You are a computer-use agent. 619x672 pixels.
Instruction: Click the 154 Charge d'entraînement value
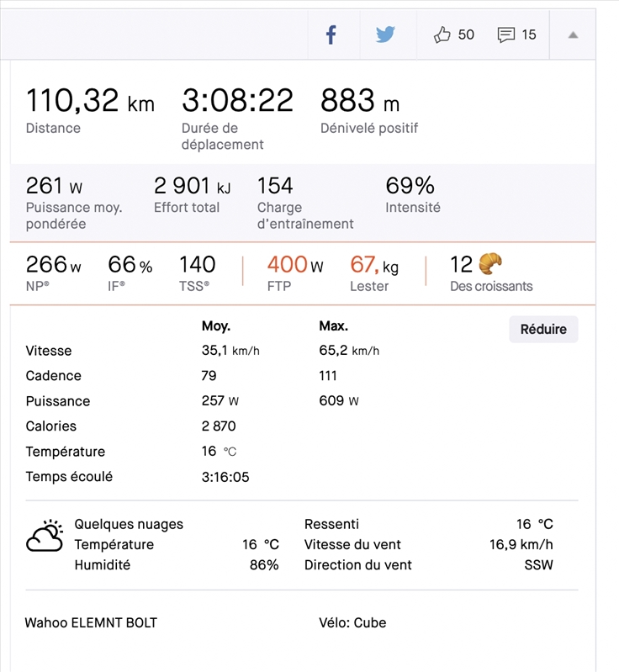tap(275, 186)
